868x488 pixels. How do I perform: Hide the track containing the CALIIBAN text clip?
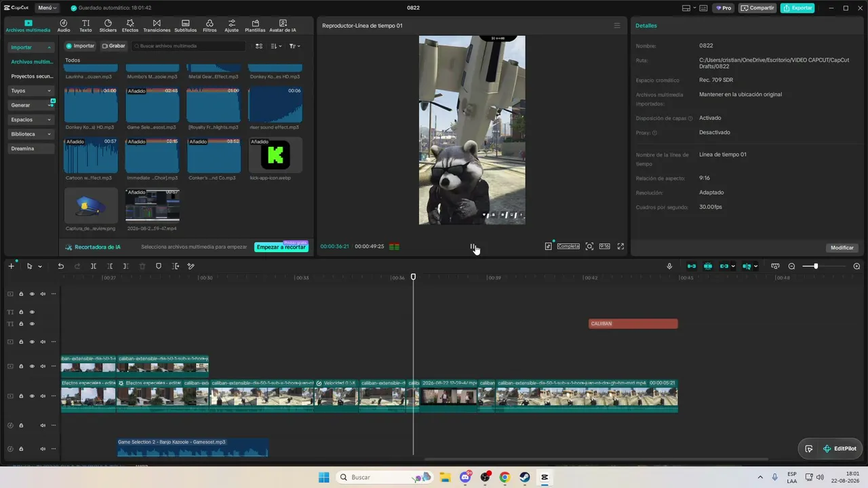32,324
